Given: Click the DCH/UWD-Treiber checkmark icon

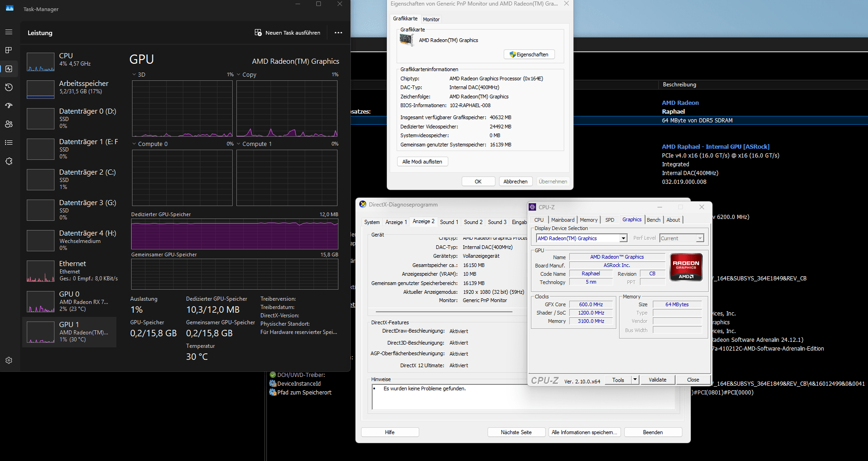Looking at the screenshot, I should tap(273, 375).
